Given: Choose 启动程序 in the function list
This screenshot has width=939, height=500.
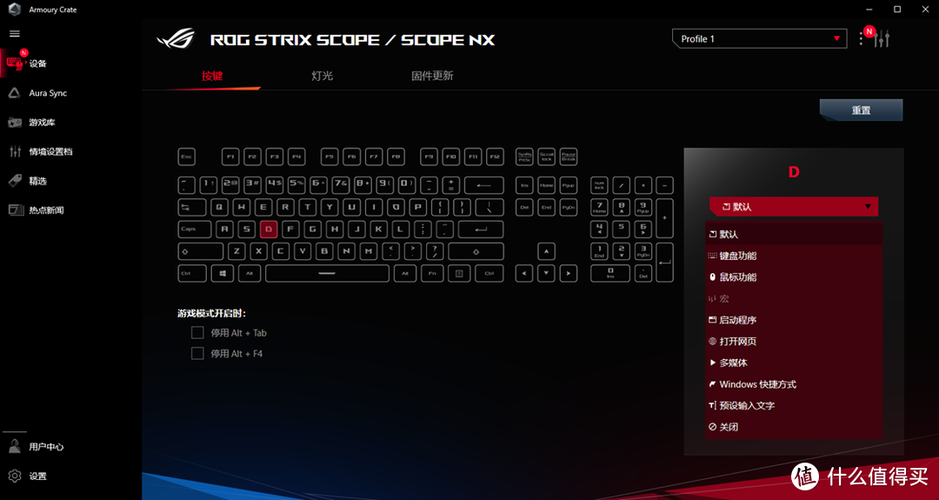Looking at the screenshot, I should (794, 320).
